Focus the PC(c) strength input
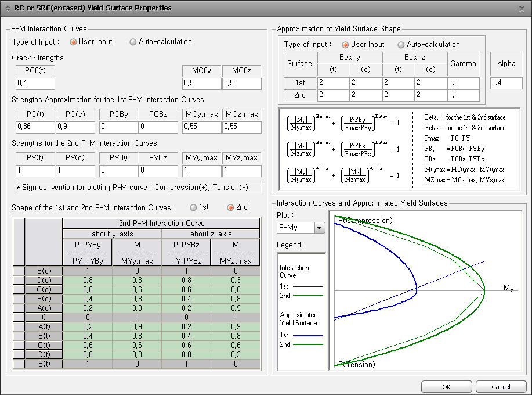 point(75,127)
